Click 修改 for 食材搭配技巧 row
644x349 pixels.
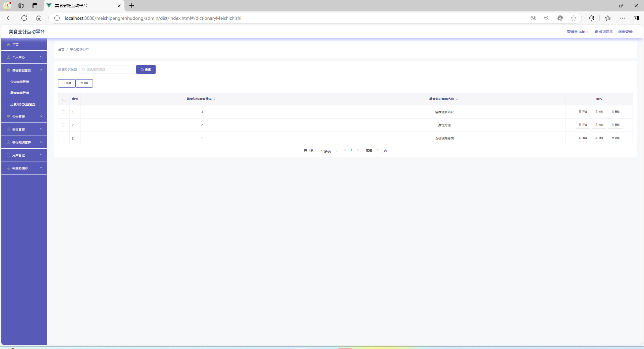click(599, 138)
